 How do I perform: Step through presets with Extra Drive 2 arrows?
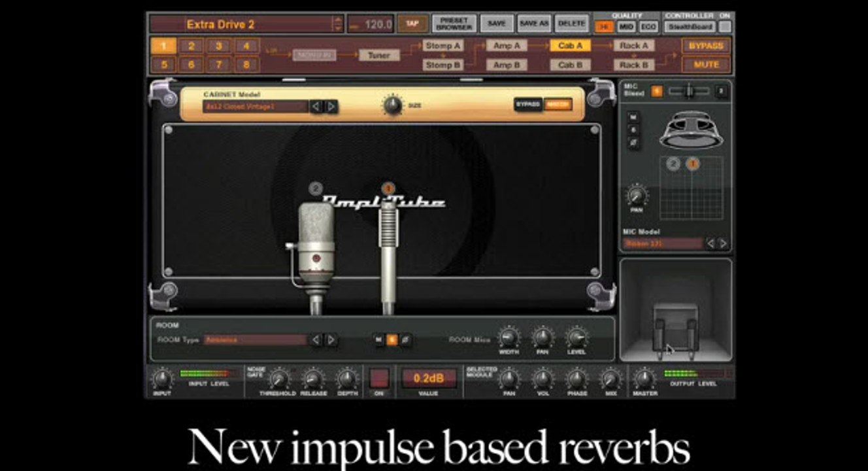(x=337, y=24)
